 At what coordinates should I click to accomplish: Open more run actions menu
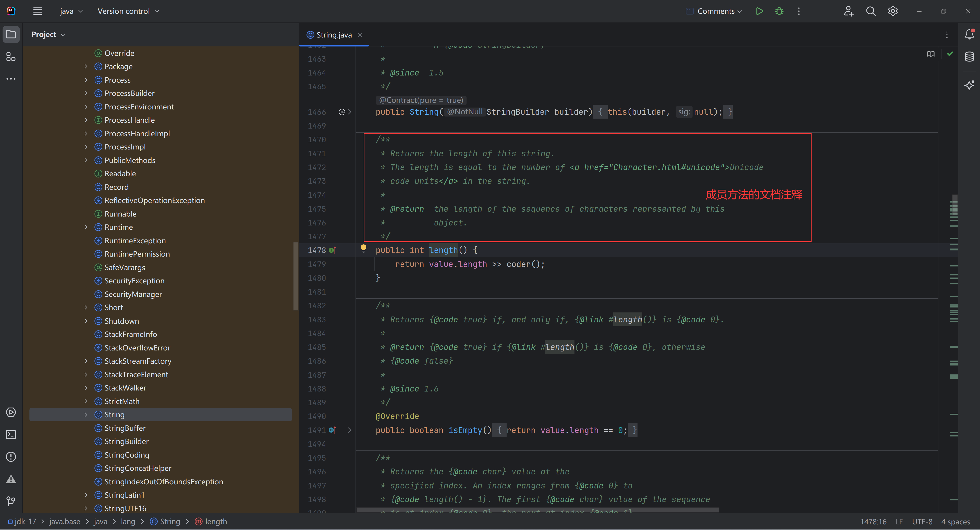[799, 11]
